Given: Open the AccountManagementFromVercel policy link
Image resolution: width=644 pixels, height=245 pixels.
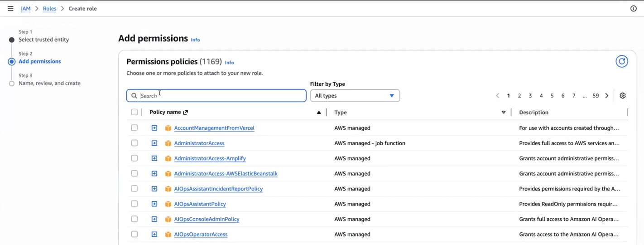Looking at the screenshot, I should pyautogui.click(x=214, y=128).
